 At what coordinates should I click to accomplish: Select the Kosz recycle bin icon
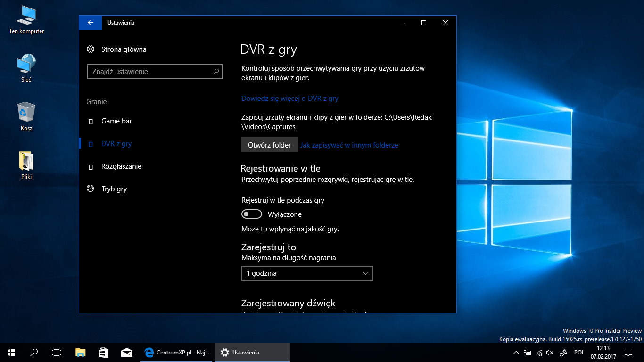click(26, 117)
